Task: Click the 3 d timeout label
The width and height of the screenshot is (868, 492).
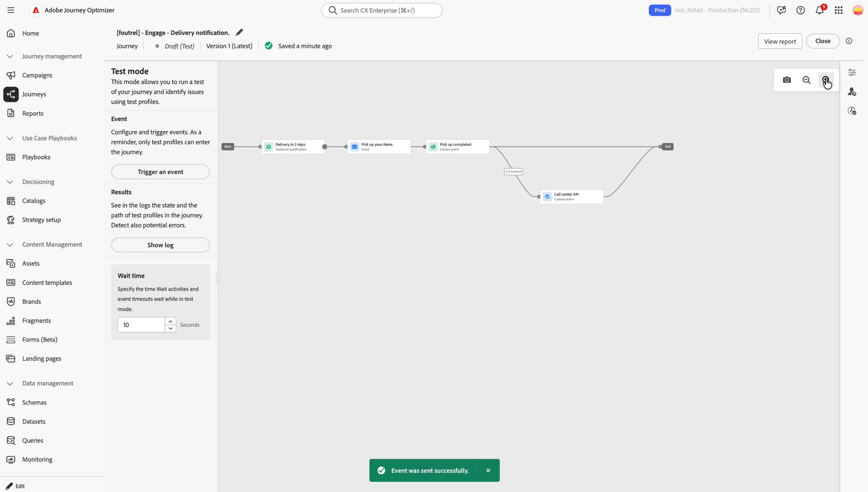Action: [513, 172]
